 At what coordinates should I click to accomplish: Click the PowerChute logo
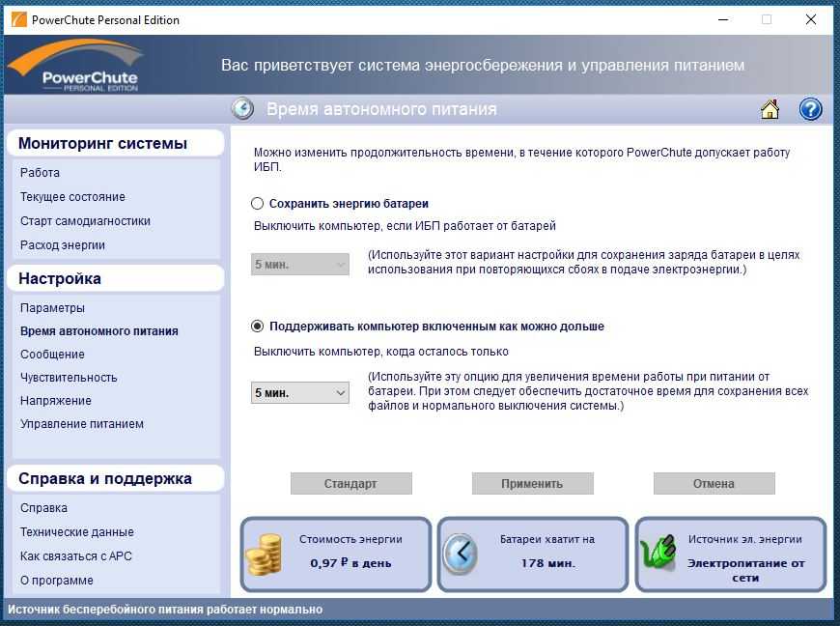pos(75,66)
